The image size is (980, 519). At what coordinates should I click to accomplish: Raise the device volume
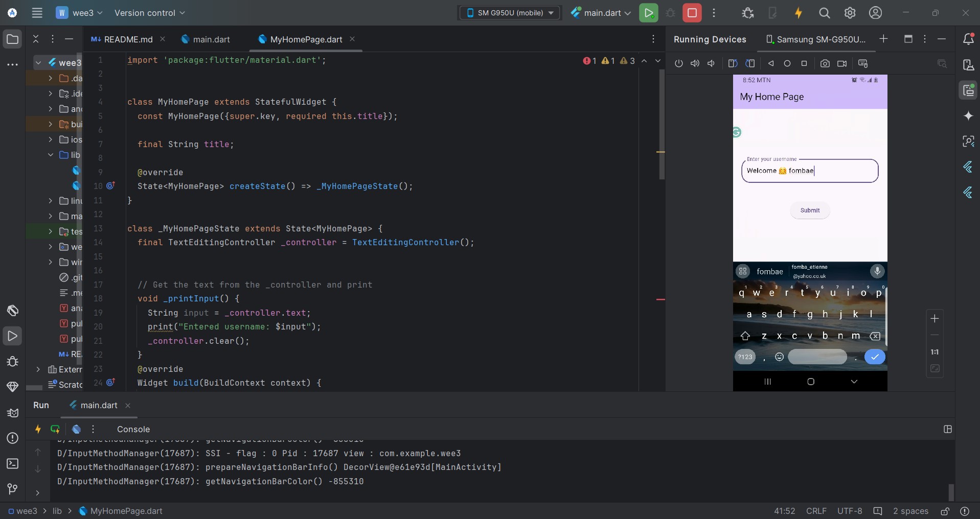[x=695, y=63]
